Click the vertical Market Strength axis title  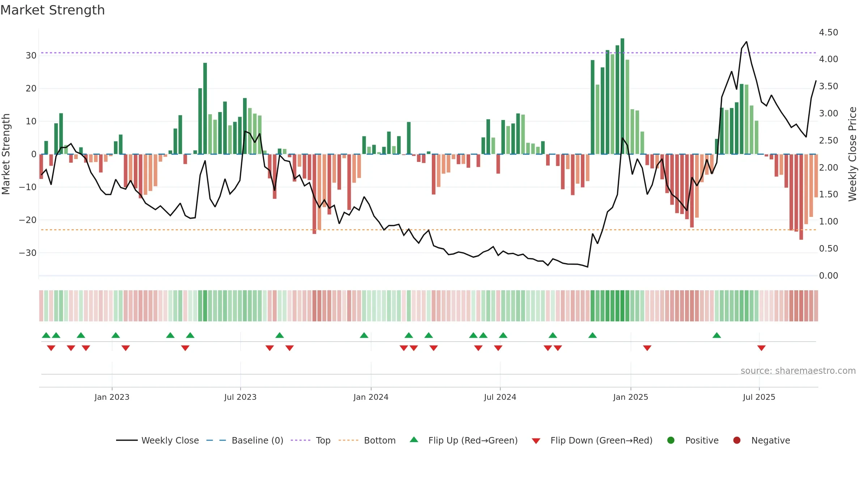6,154
